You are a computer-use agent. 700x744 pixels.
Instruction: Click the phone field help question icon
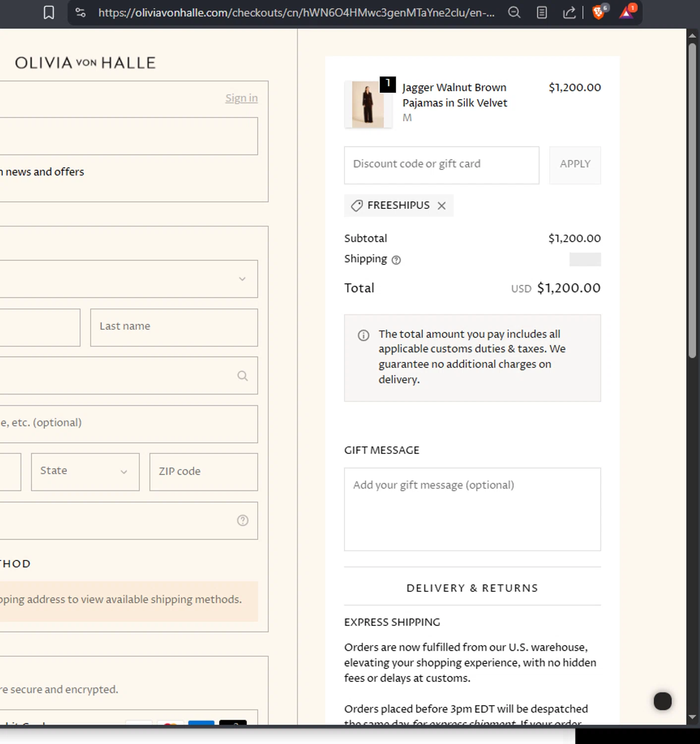(242, 520)
